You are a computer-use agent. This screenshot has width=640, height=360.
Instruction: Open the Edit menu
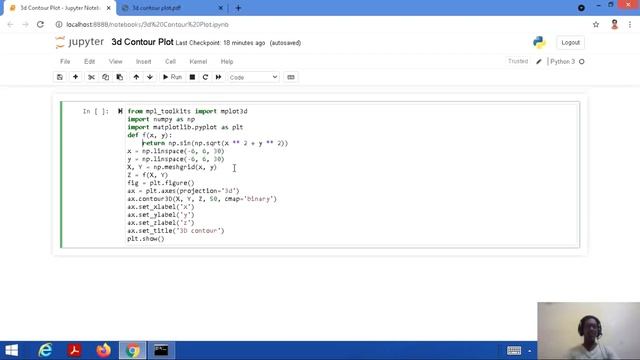(89, 62)
